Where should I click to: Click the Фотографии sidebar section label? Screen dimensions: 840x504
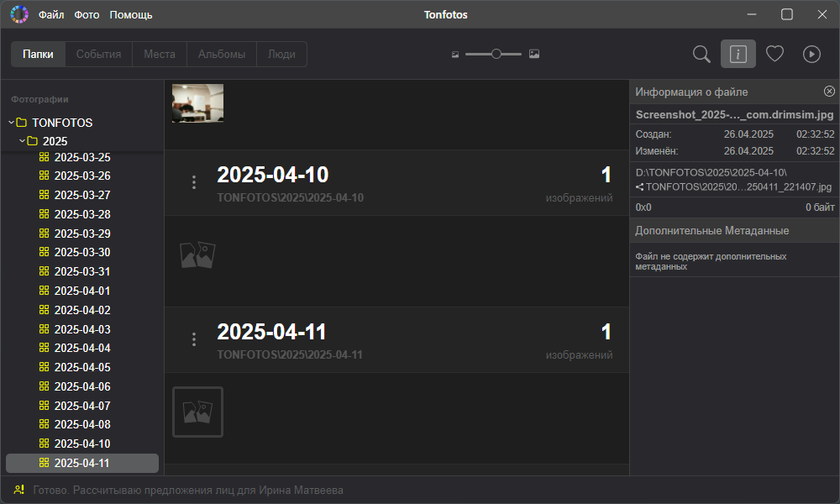pos(39,100)
